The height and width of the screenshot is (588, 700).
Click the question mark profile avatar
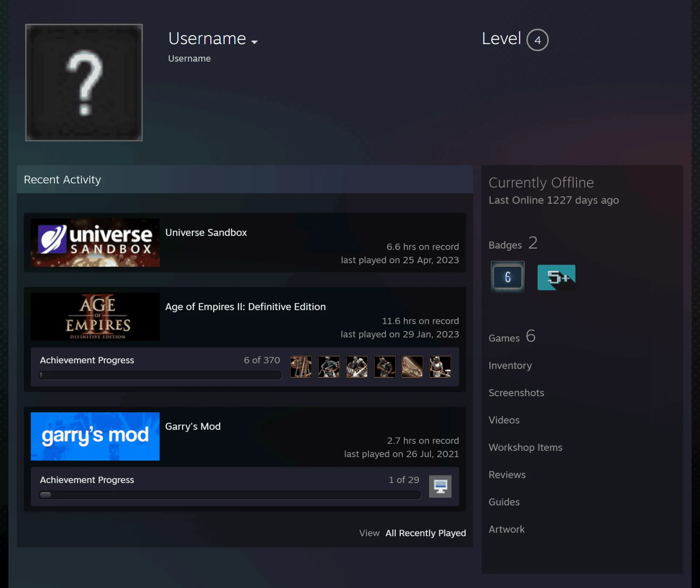point(84,82)
